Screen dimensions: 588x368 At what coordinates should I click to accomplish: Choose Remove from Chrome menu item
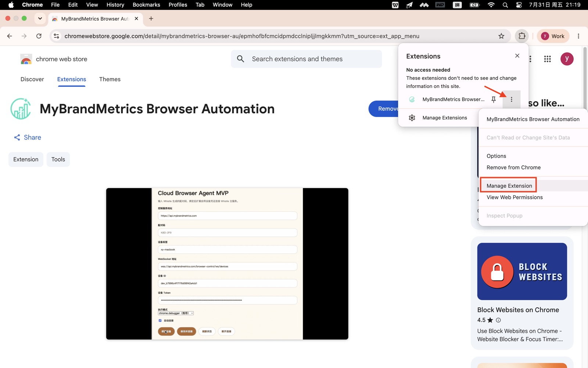[x=533, y=167]
